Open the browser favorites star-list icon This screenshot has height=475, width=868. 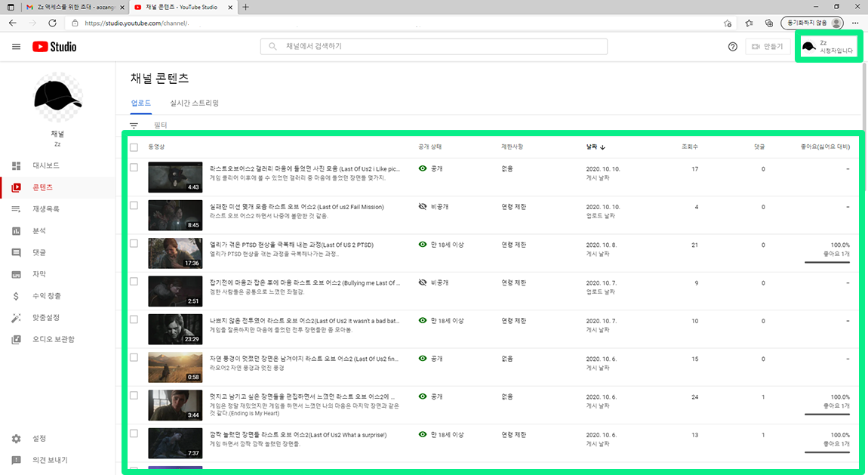click(749, 23)
